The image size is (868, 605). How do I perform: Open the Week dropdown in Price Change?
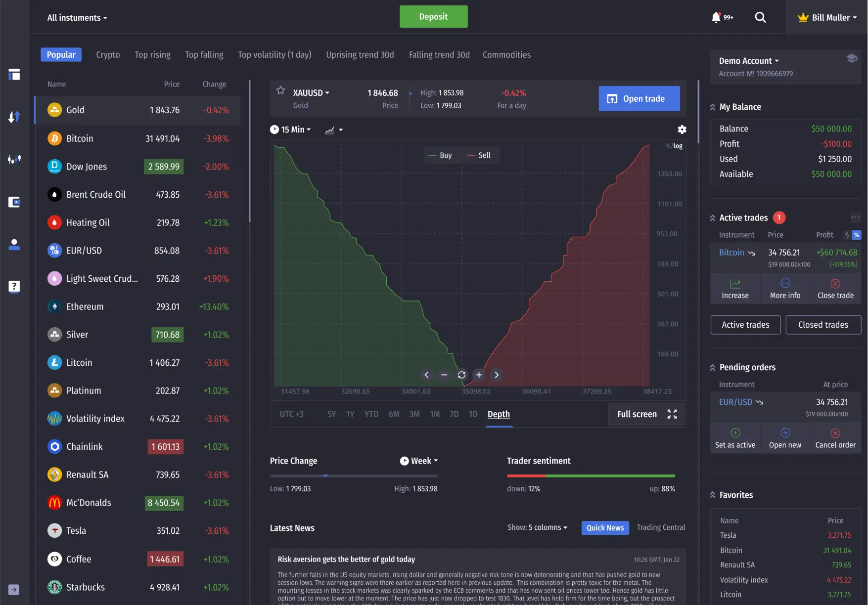419,460
